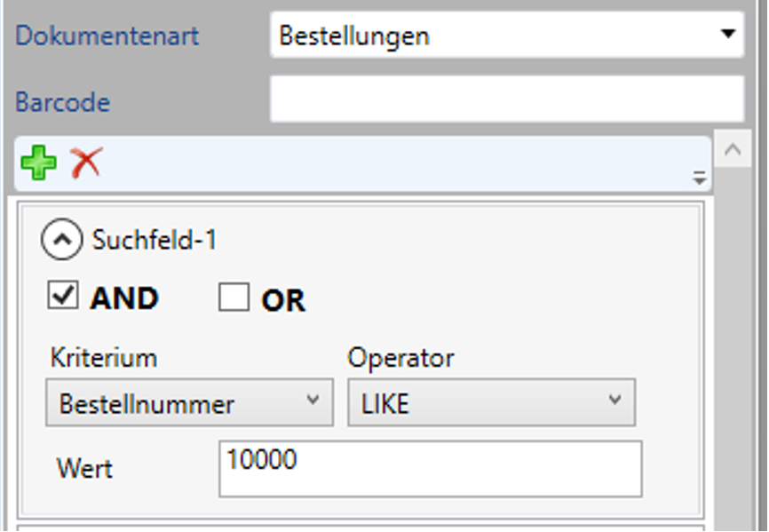The height and width of the screenshot is (532, 769).
Task: Click the black arrow of the Bestellungen combo box
Action: [x=728, y=36]
